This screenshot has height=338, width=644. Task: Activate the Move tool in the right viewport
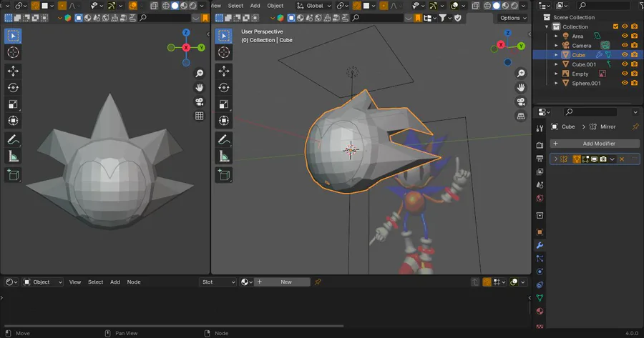224,71
